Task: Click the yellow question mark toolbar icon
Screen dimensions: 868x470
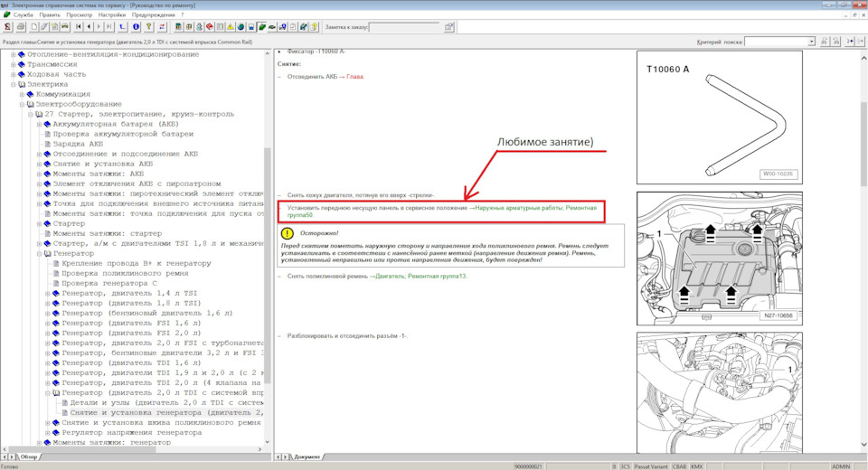Action: click(148, 26)
